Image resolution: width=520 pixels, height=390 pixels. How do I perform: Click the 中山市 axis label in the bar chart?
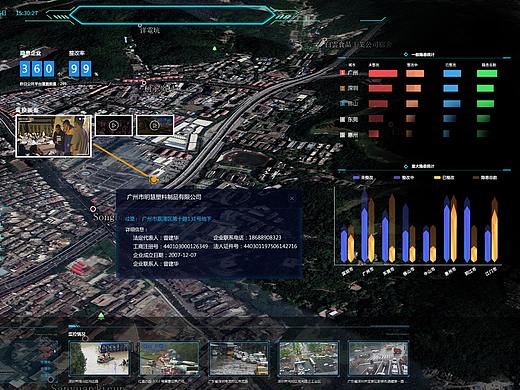pyautogui.click(x=429, y=272)
